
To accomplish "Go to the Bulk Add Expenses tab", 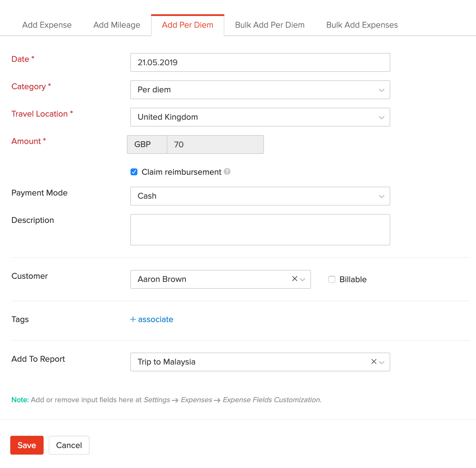I will coord(362,25).
